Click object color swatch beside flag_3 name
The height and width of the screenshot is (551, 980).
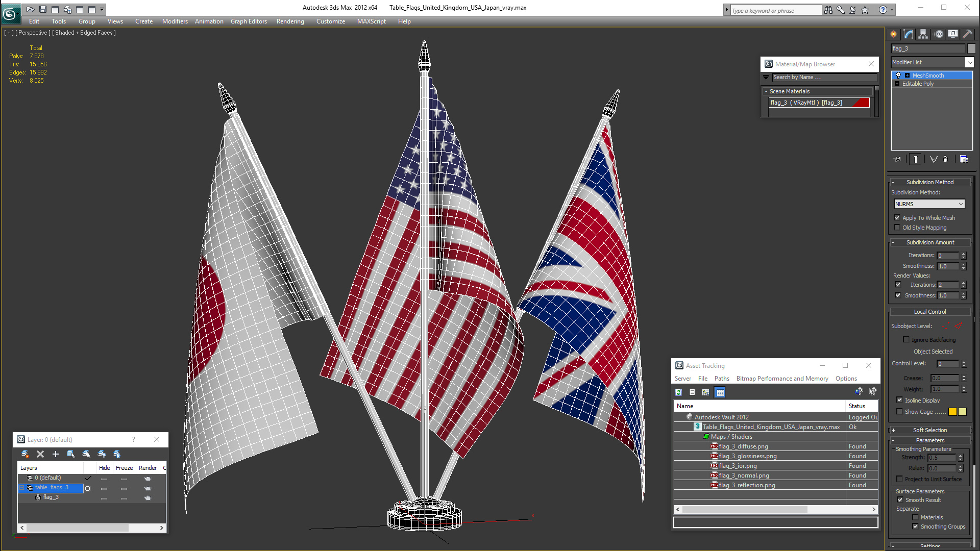[x=971, y=48]
